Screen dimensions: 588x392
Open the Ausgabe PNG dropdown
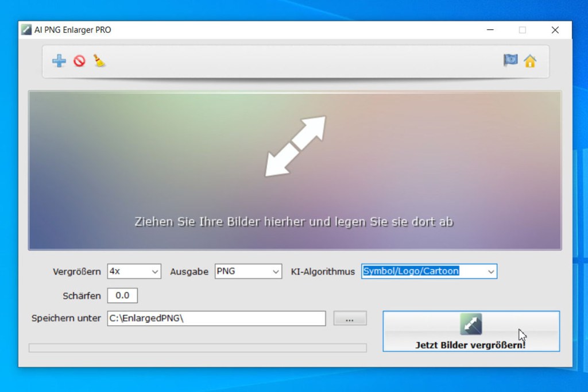248,271
